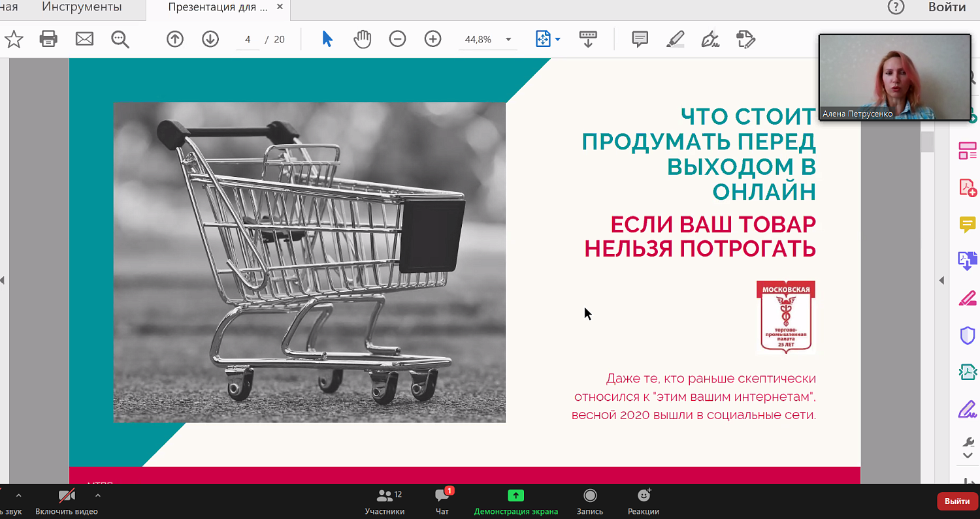Add file to starred with star icon
Screen dimensions: 980x519
(14, 39)
